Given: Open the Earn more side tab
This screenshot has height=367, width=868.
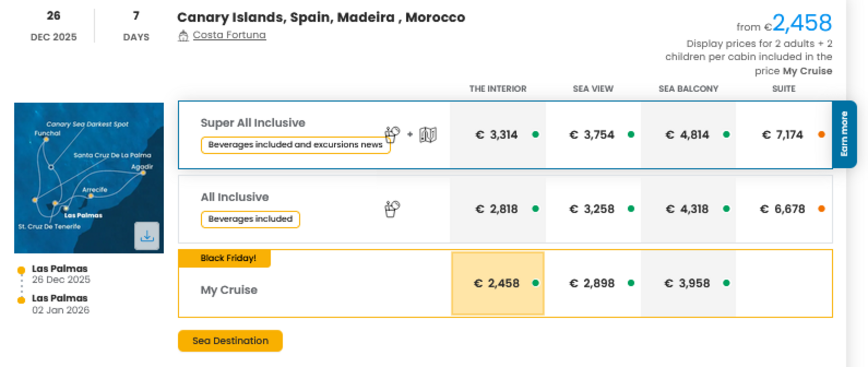Looking at the screenshot, I should click(844, 134).
